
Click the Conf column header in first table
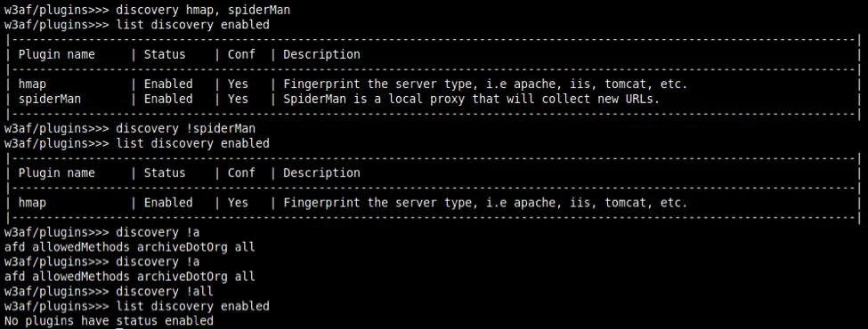coord(241,54)
